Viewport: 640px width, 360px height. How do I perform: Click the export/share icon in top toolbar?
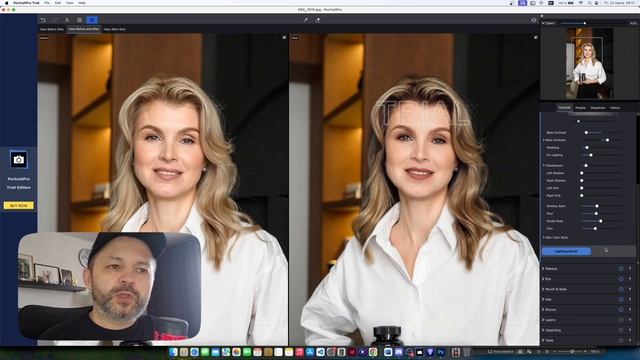click(x=318, y=20)
